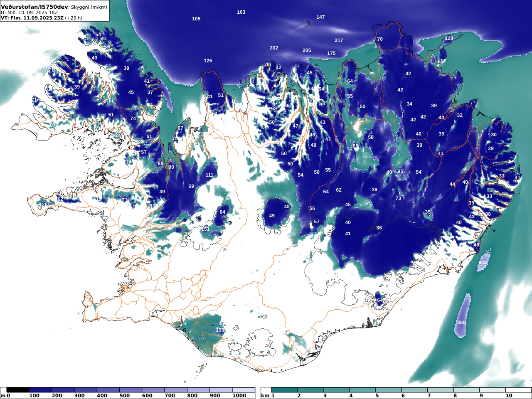Click the visibility value 175 on the map
The width and height of the screenshot is (532, 399).
pos(331,53)
